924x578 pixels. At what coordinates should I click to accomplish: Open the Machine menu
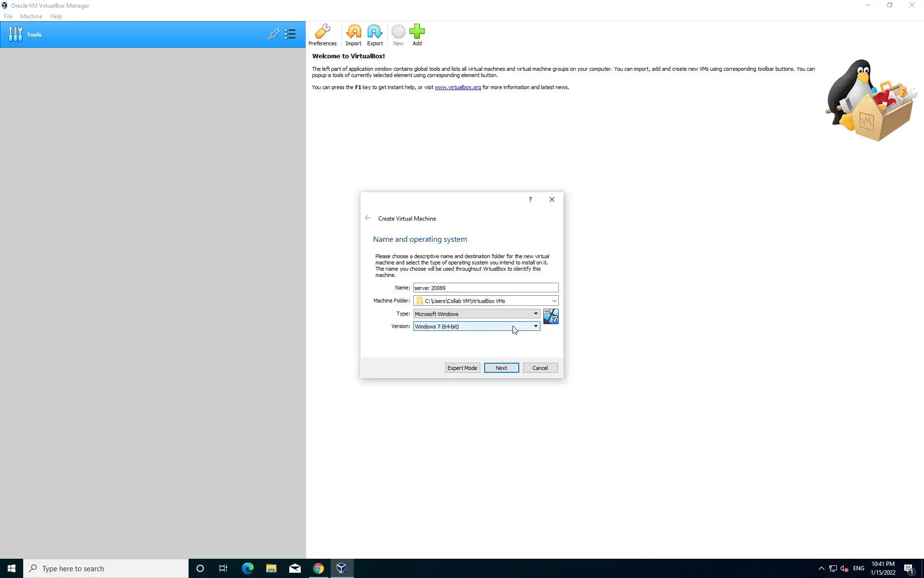point(31,16)
